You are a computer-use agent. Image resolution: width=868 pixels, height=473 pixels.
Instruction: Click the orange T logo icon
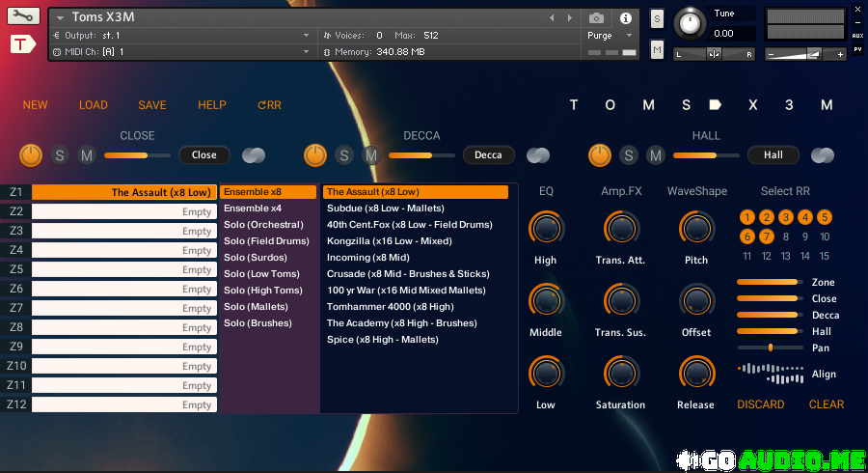click(x=23, y=44)
